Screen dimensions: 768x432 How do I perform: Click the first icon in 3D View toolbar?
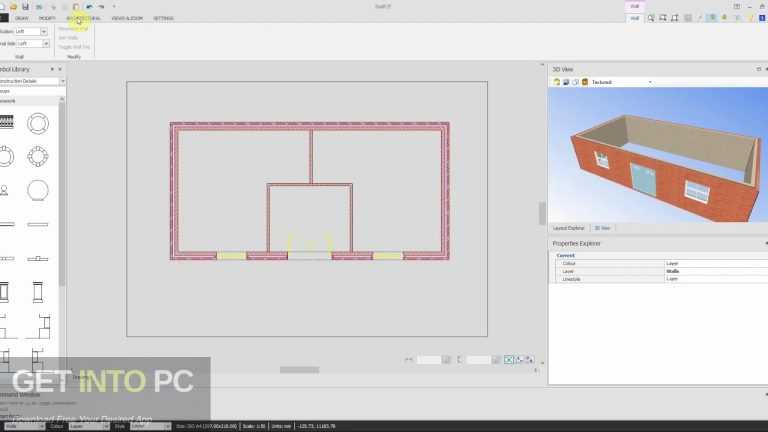(x=556, y=82)
